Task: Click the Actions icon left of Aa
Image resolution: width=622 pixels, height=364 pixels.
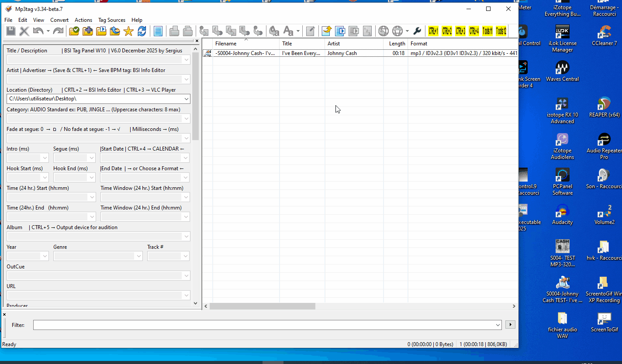Action: (x=274, y=31)
